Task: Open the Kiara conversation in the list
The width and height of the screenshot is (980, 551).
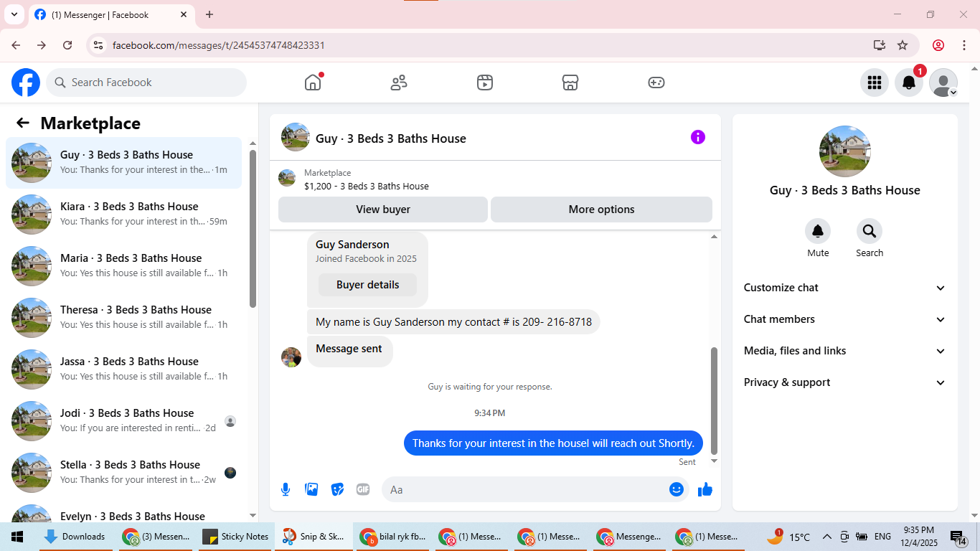Action: pos(124,215)
